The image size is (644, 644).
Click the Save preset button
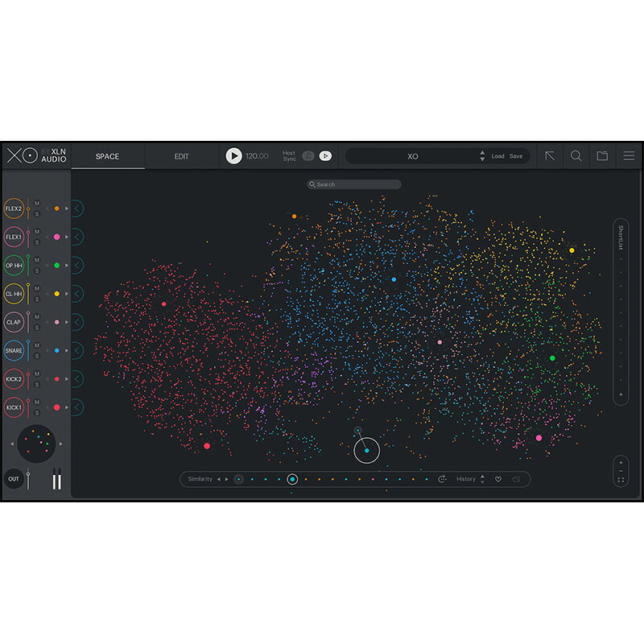click(x=516, y=156)
